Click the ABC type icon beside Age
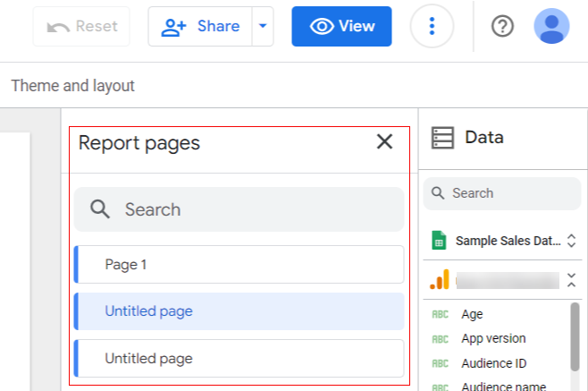Viewport: 588px width, 391px height. (441, 314)
